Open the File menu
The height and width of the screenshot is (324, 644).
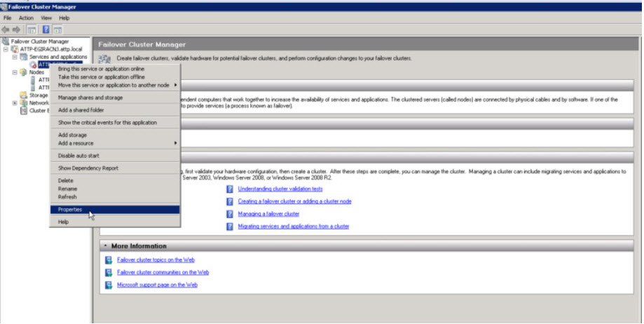[8, 18]
